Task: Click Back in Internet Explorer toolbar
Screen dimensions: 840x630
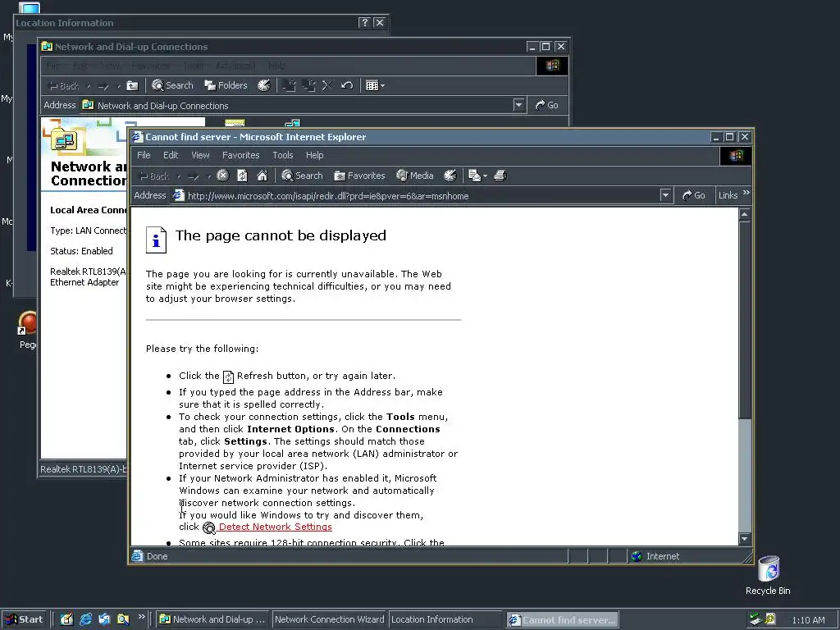Action: coord(153,176)
